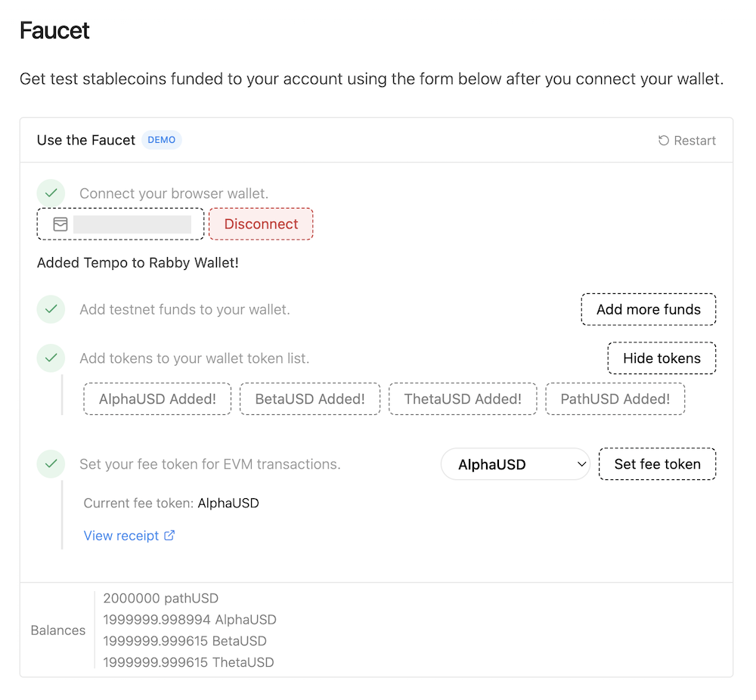Click the Restart refresh icon

point(663,140)
